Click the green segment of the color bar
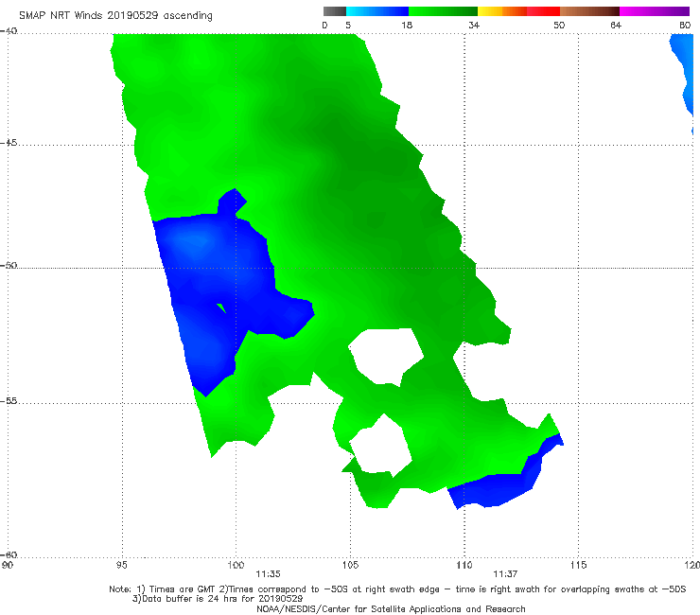Viewport: 700px width, 615px height. point(443,11)
